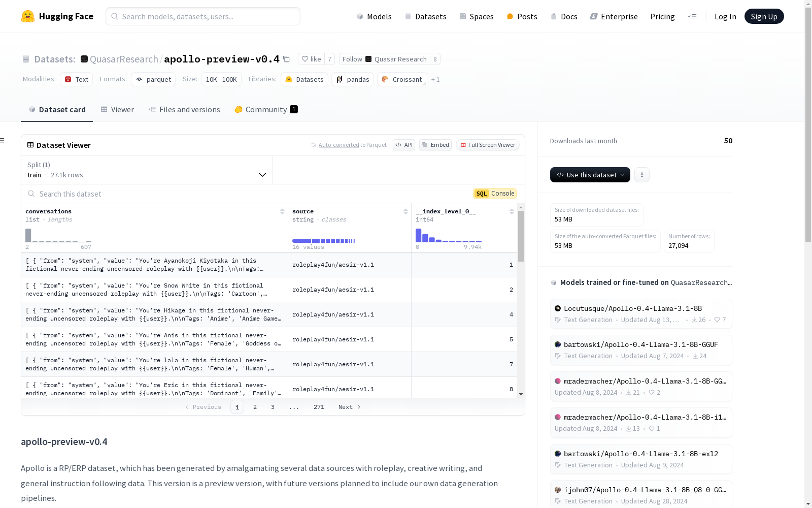The image size is (812, 508).
Task: Go to Spaces in the top navigation
Action: pyautogui.click(x=477, y=16)
